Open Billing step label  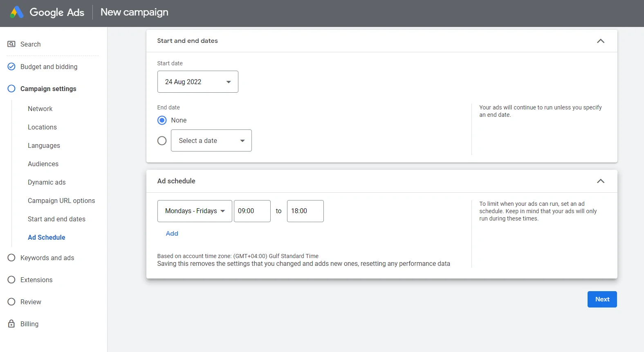pyautogui.click(x=29, y=324)
